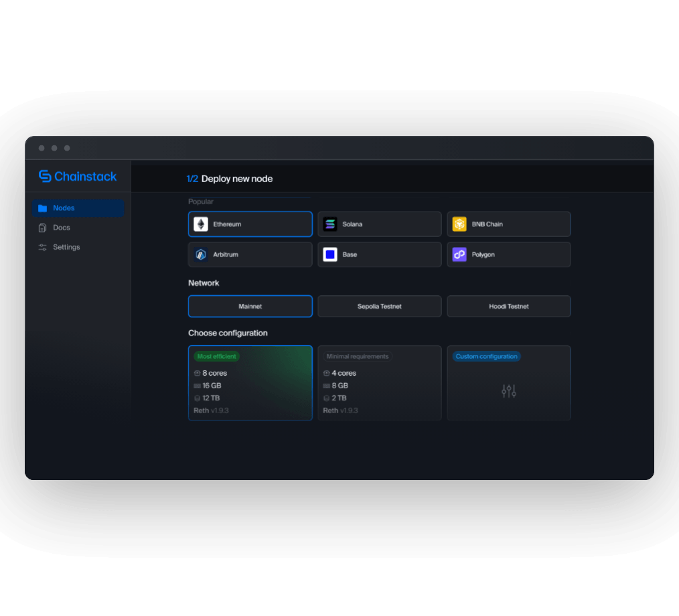
Task: Click the 1/2 step indicator
Action: pyautogui.click(x=192, y=179)
